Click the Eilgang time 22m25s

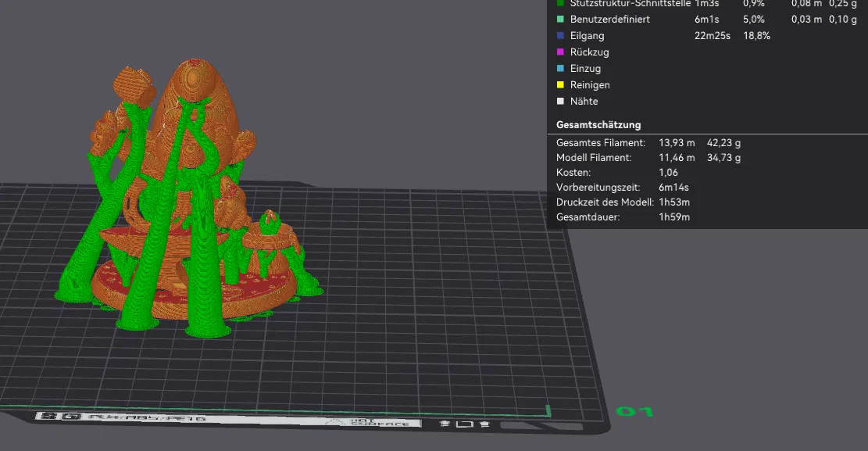pyautogui.click(x=713, y=35)
